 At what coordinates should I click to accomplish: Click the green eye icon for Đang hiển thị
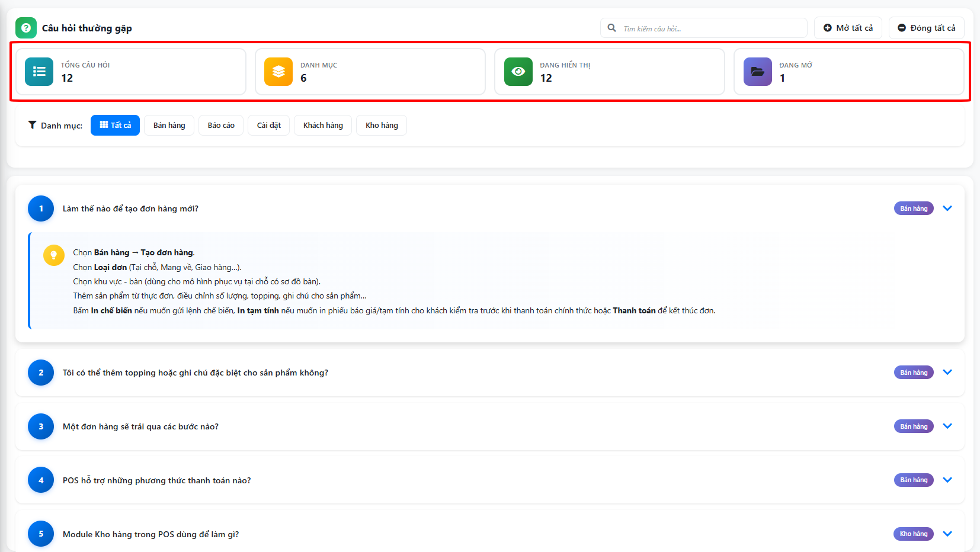[x=518, y=72]
